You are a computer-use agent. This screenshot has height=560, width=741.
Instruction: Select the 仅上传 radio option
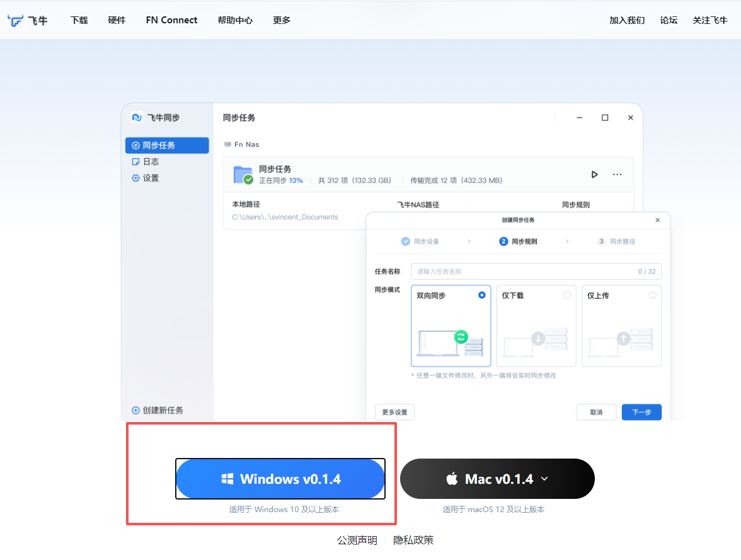point(653,295)
